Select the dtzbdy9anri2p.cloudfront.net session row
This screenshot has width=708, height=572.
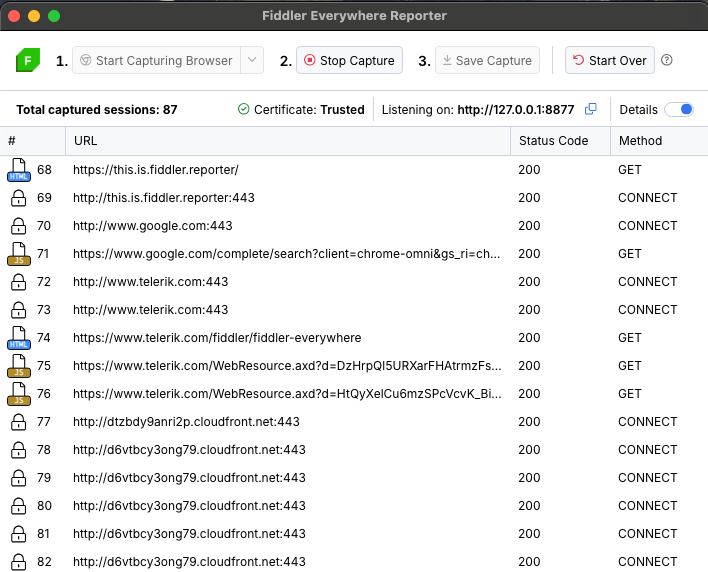pos(186,422)
